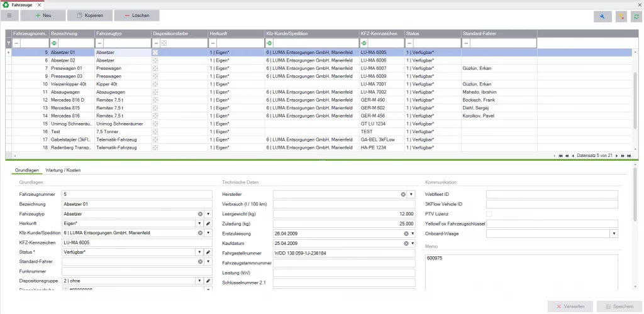This screenshot has height=314, width=644.
Task: Clear filters with funnel-X icon
Action: 621,17
